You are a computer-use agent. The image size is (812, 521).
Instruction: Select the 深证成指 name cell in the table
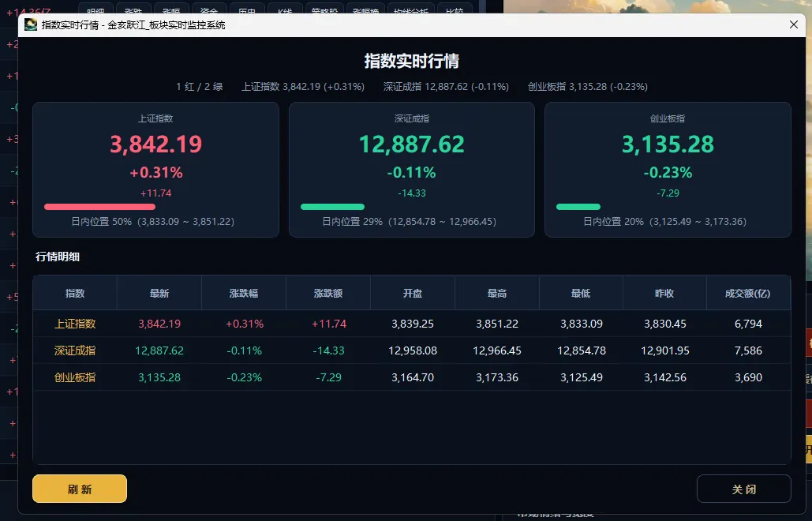[x=75, y=350]
